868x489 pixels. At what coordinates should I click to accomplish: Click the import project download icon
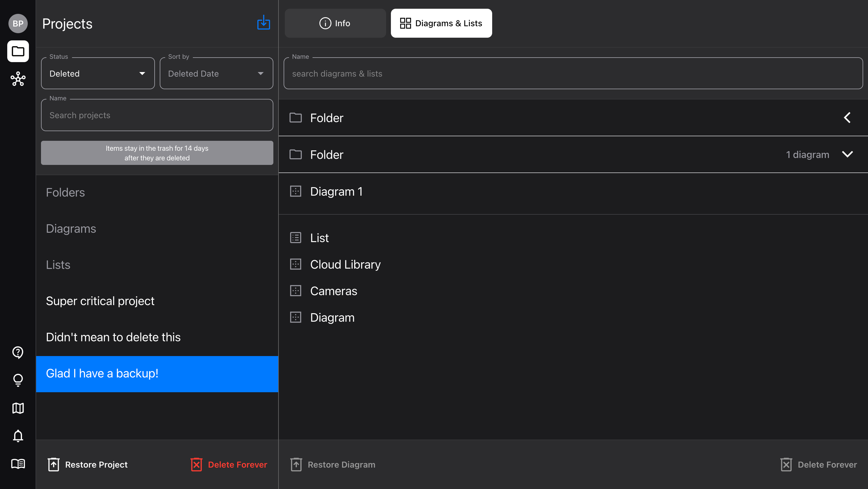coord(263,23)
